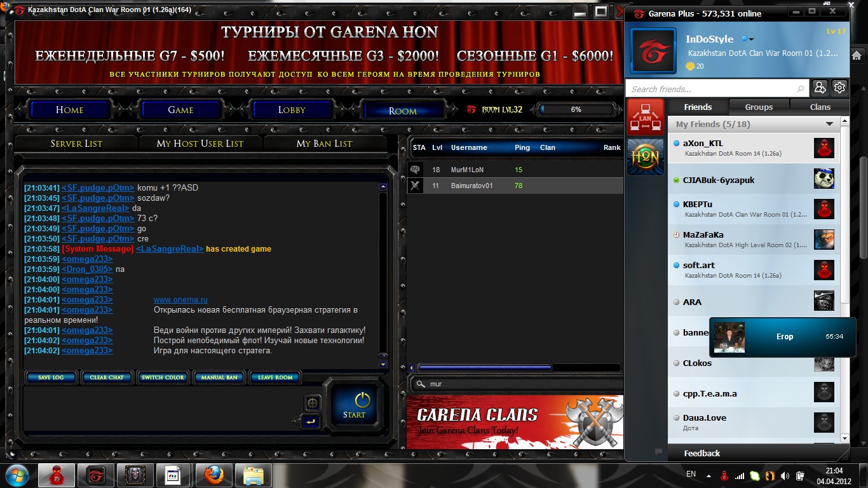Click the Manual Ban button
The image size is (868, 488).
coord(219,377)
